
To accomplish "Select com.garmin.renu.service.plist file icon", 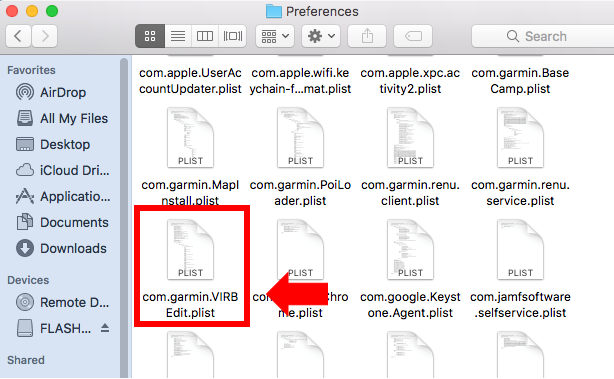I will click(520, 138).
